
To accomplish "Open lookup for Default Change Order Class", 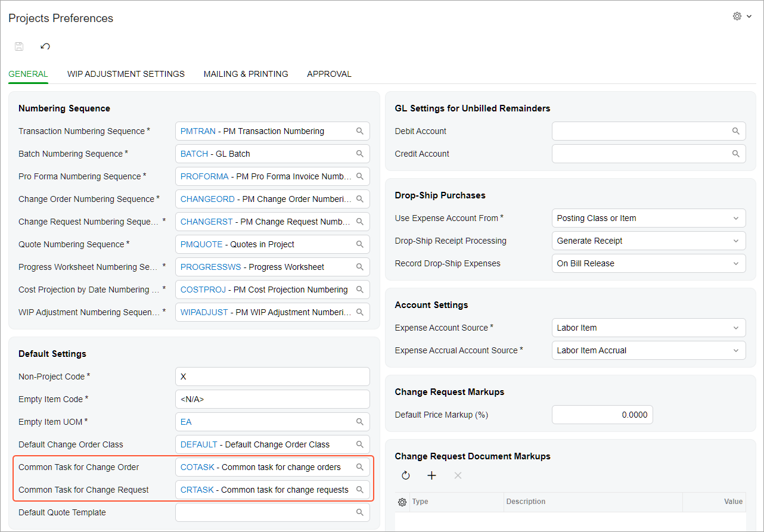I will tap(360, 444).
